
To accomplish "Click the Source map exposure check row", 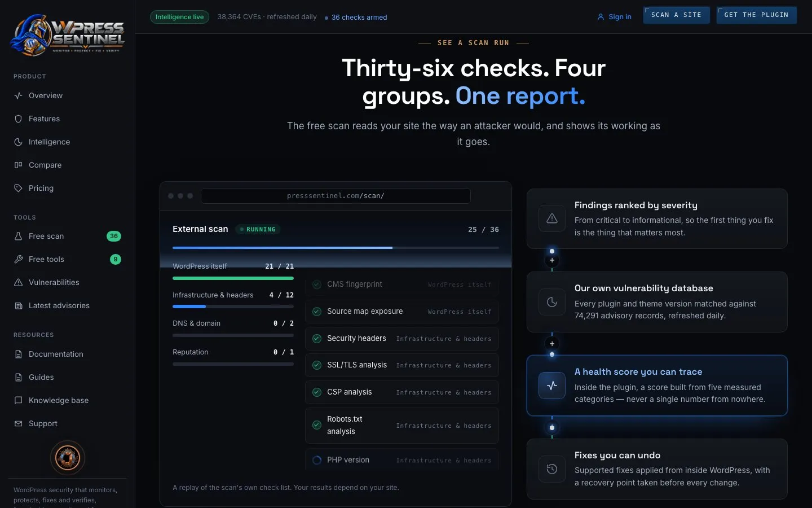I will [x=402, y=312].
